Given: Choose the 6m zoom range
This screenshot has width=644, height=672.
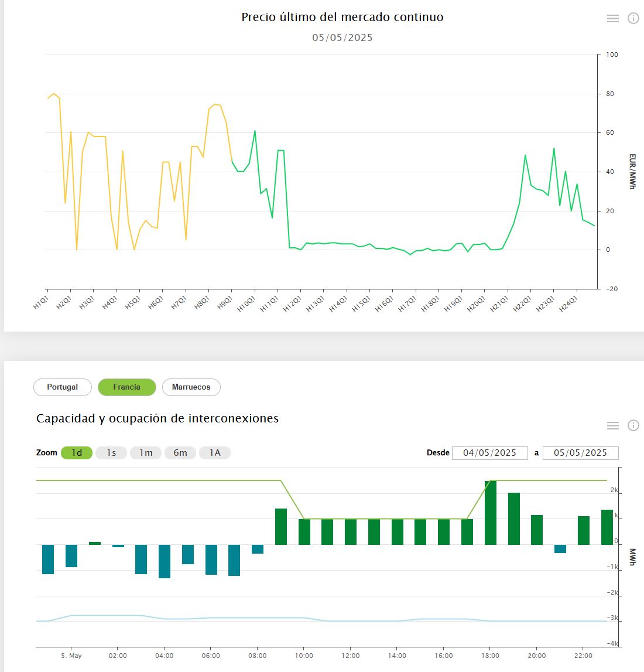Looking at the screenshot, I should click(180, 453).
